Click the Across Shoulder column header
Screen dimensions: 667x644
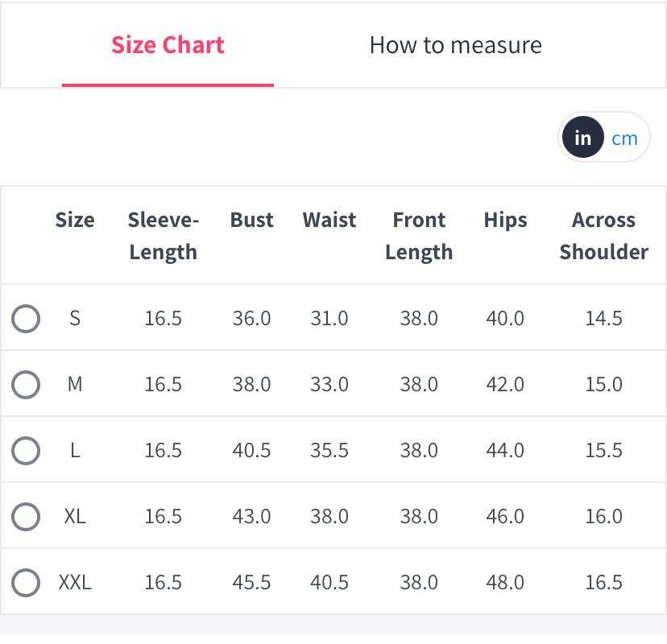click(603, 236)
